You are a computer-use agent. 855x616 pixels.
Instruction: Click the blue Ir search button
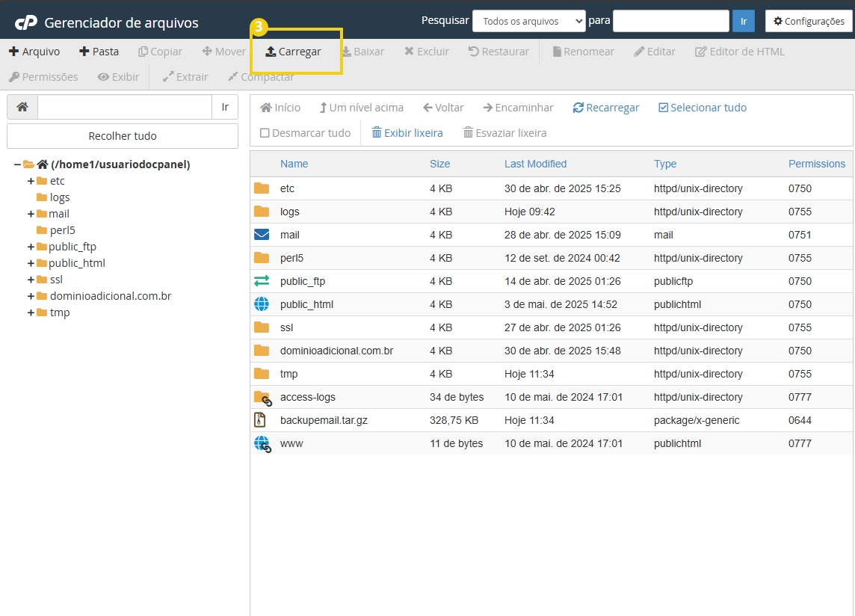(x=743, y=21)
